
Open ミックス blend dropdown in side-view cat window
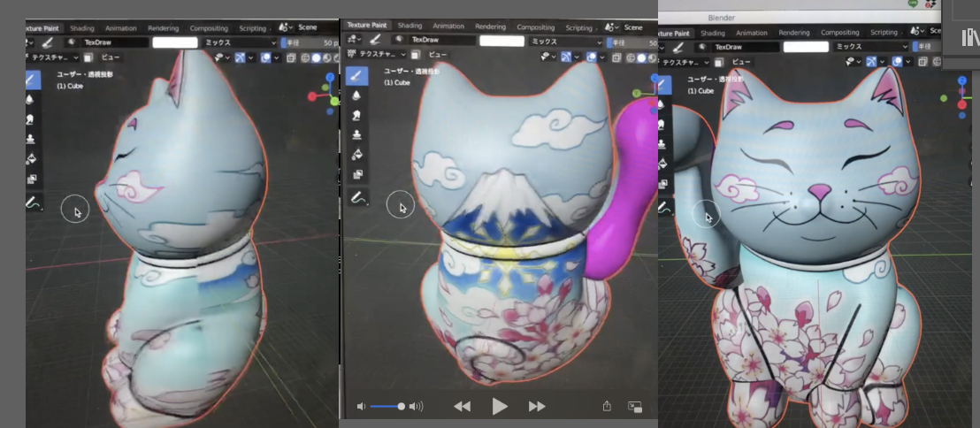[239, 42]
